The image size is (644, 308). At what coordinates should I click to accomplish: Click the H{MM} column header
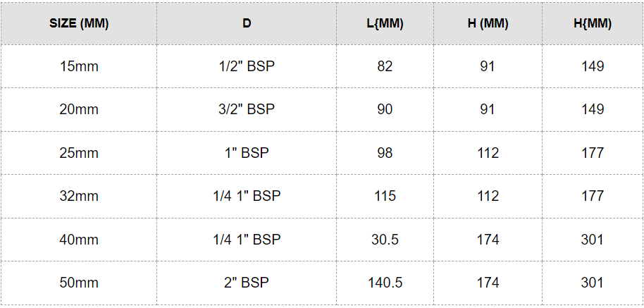tap(593, 23)
